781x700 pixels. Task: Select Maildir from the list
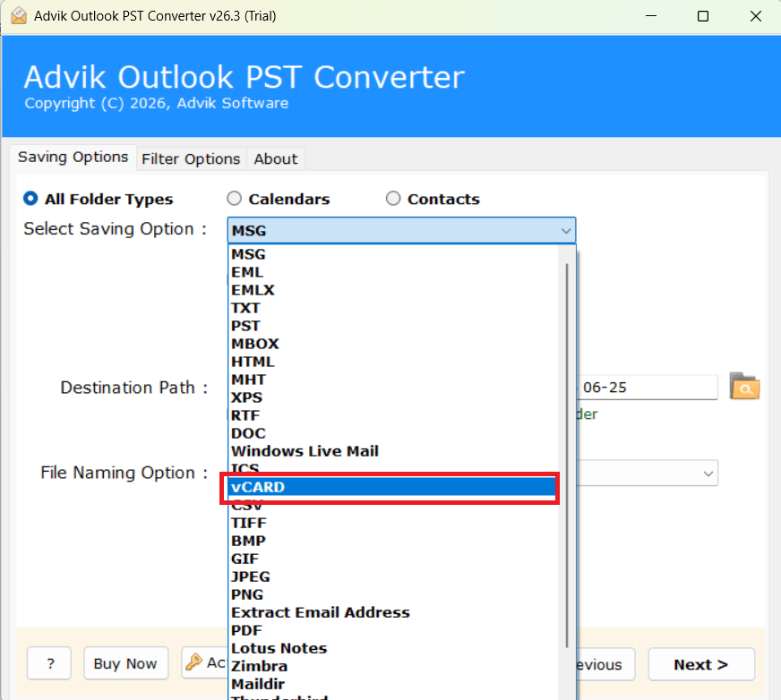coord(393,684)
